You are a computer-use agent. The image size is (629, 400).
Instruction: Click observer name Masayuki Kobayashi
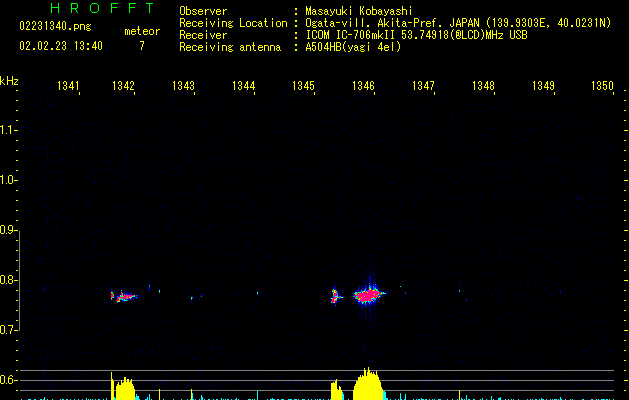359,11
